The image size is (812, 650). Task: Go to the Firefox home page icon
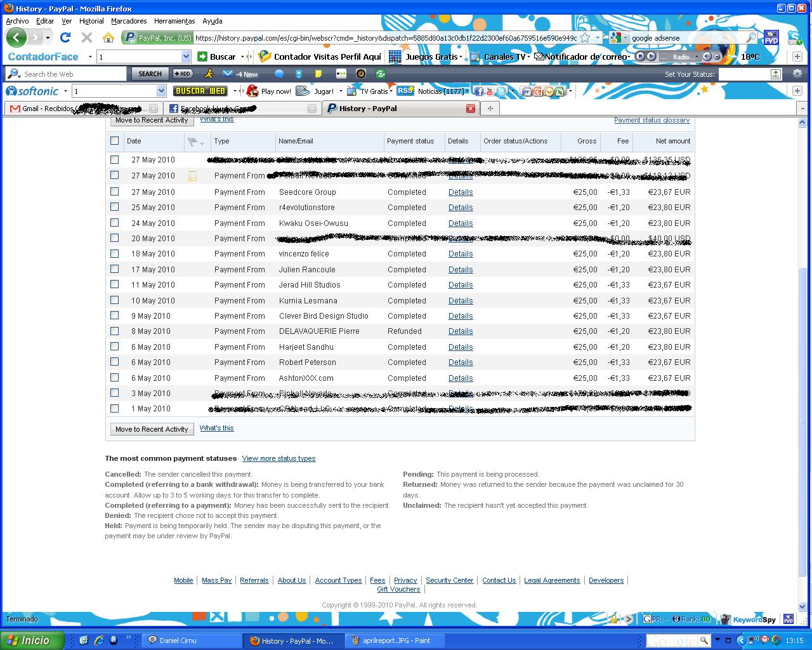point(108,37)
